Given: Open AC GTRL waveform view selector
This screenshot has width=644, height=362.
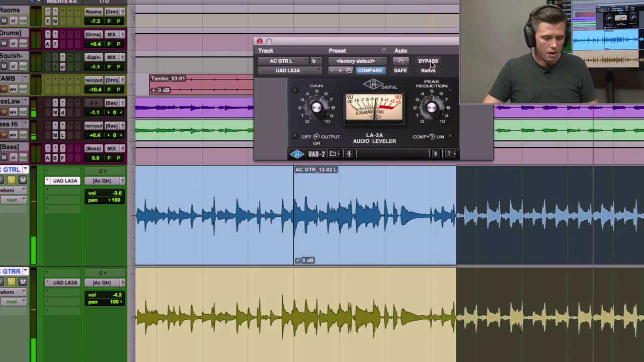Looking at the screenshot, I should [13, 190].
